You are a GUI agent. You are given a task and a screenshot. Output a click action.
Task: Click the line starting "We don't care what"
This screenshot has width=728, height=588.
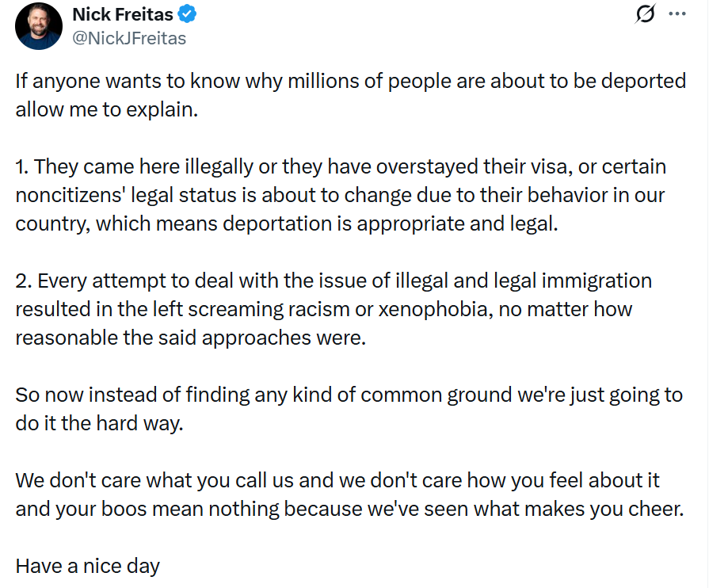click(x=337, y=480)
